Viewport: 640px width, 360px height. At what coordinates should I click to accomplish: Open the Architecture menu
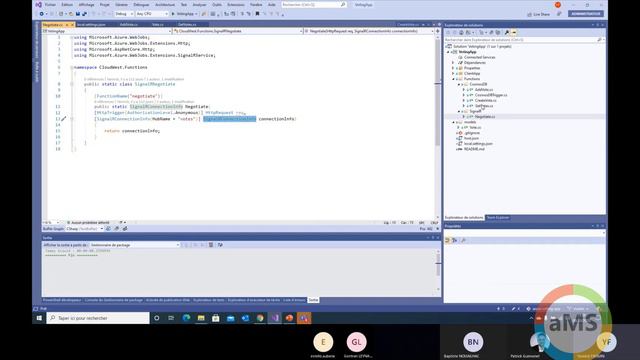165,4
